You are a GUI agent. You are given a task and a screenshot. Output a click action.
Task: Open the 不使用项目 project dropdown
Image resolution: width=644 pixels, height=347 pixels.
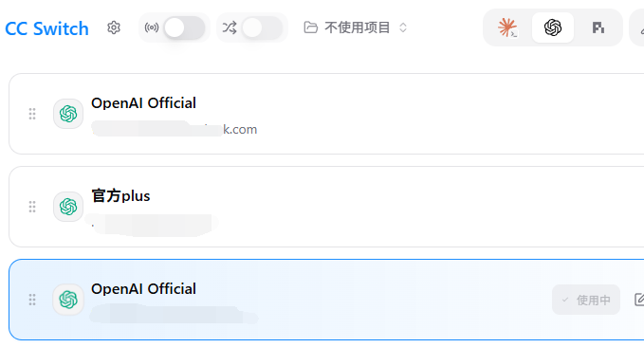coord(356,27)
